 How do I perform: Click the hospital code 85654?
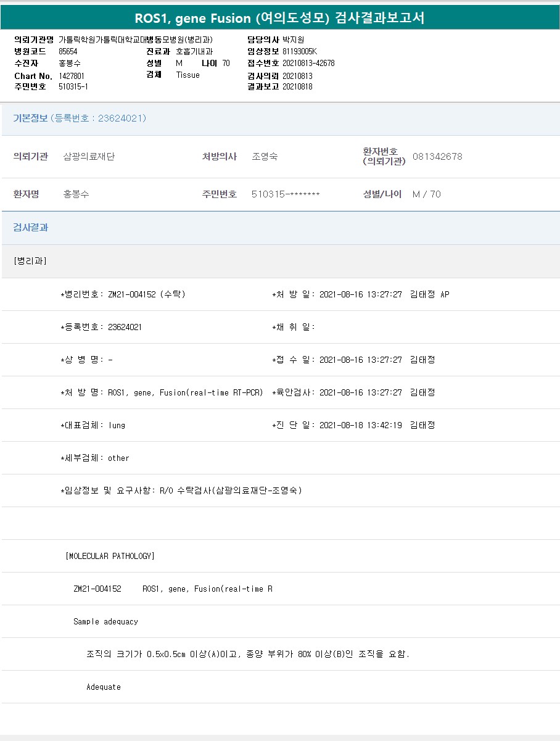pyautogui.click(x=68, y=52)
